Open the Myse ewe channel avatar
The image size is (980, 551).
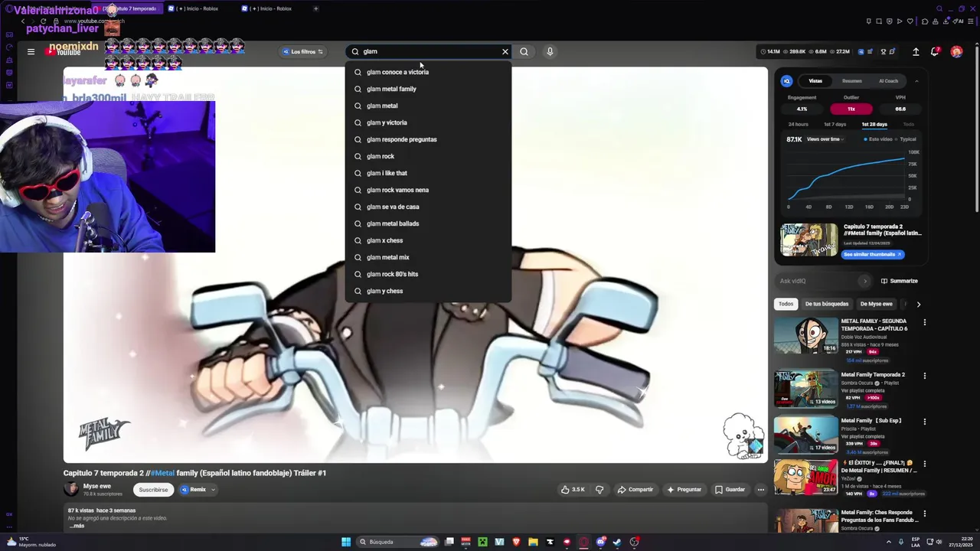tap(71, 489)
